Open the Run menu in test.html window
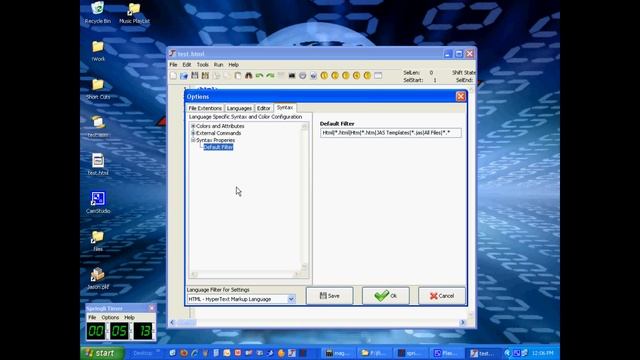 click(x=218, y=64)
